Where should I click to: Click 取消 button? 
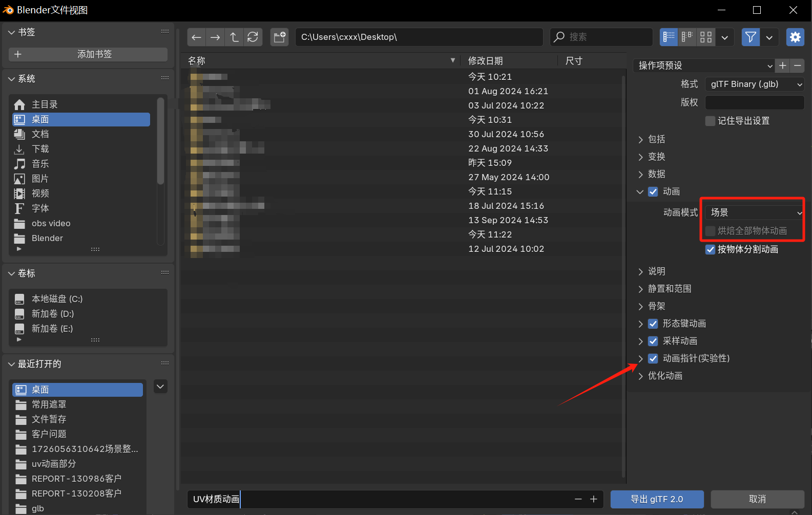point(757,499)
